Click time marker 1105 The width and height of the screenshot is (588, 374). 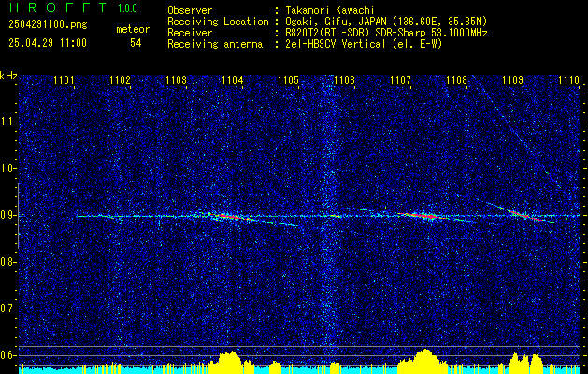[288, 80]
